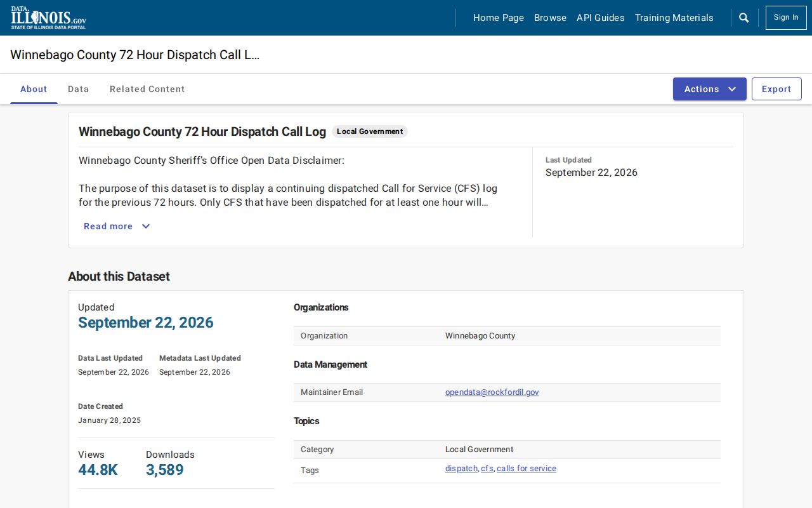
Task: Click the Metadata Last Updated date value
Action: coord(195,372)
